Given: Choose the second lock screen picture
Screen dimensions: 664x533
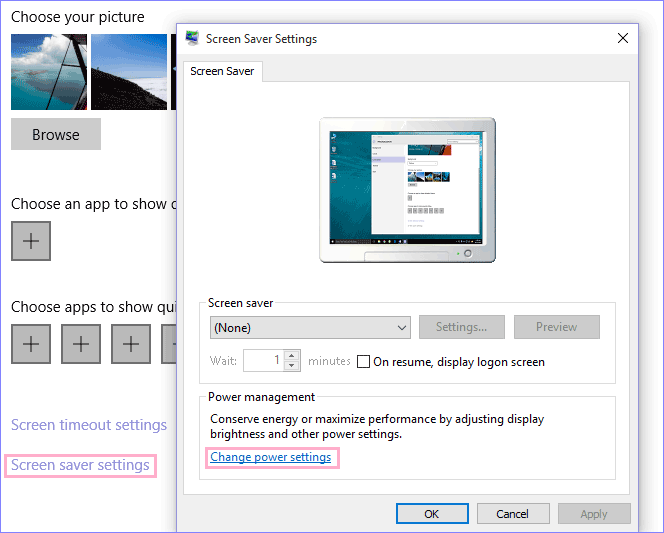Looking at the screenshot, I should (129, 72).
